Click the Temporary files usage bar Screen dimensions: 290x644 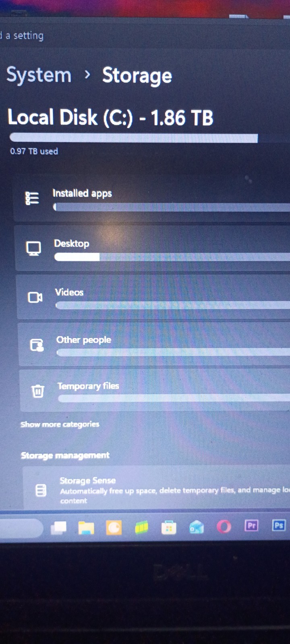(x=174, y=398)
